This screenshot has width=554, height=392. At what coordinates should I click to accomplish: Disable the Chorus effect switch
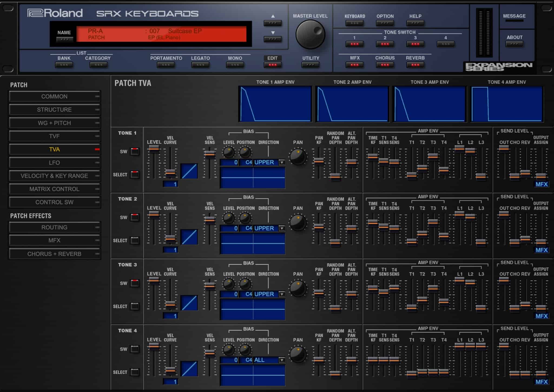385,65
